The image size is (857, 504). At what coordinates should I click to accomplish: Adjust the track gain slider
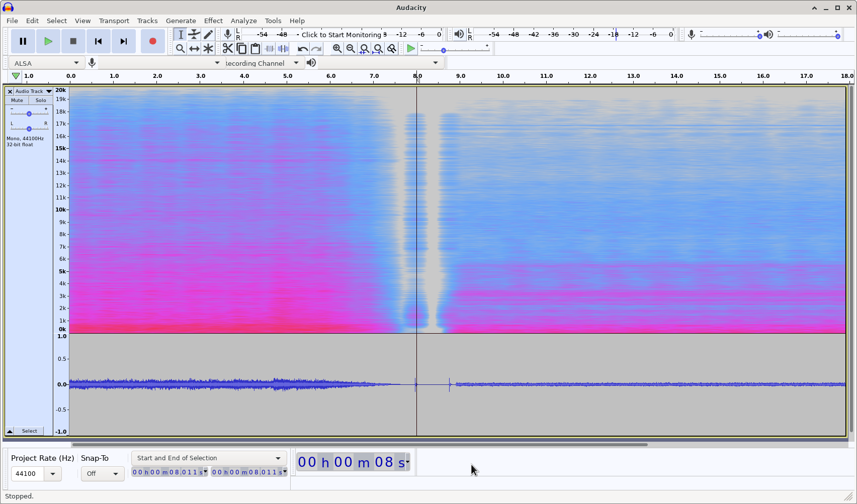pyautogui.click(x=29, y=114)
